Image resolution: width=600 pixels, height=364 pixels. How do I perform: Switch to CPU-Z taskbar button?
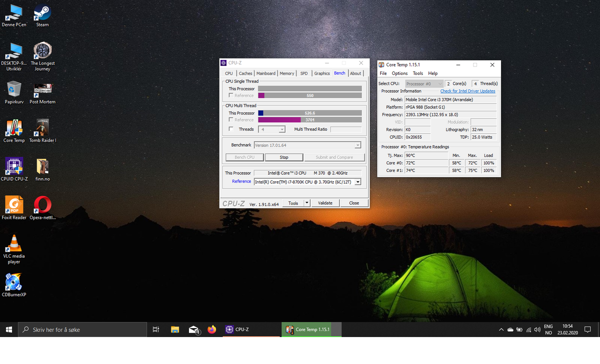pos(251,330)
